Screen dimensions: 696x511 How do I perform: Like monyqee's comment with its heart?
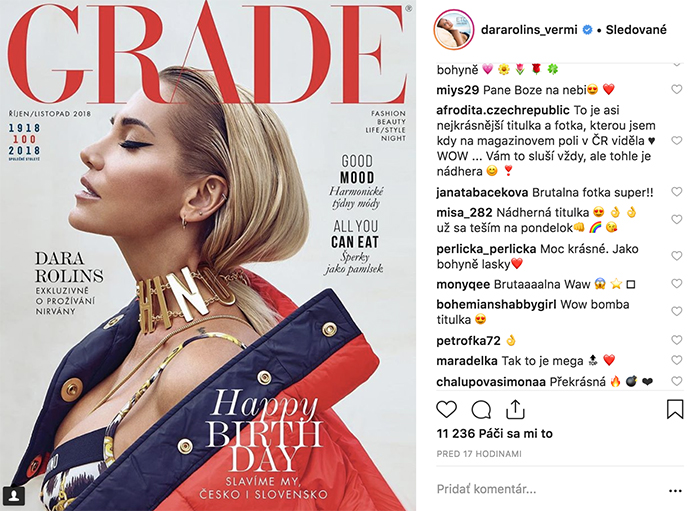point(676,284)
